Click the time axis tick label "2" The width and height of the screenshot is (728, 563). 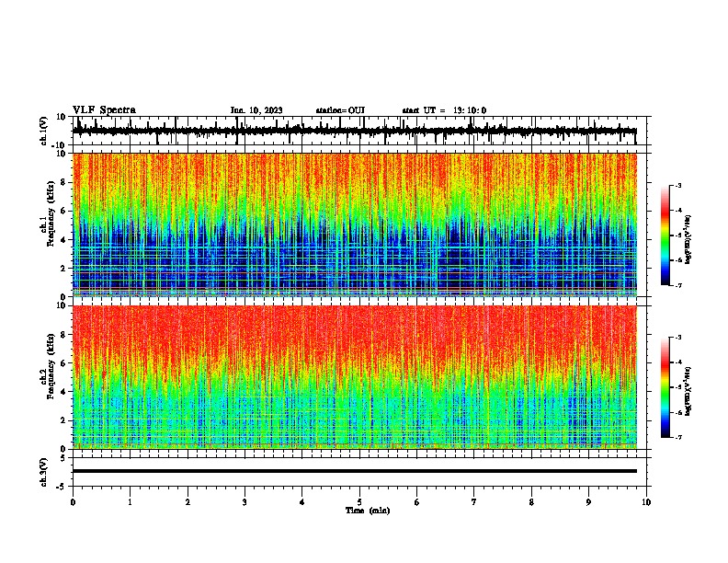point(188,502)
